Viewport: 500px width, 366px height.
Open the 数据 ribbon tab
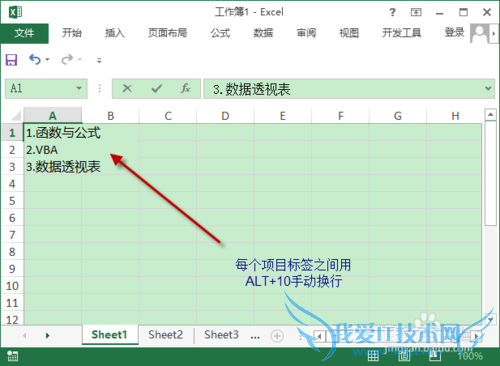click(263, 33)
